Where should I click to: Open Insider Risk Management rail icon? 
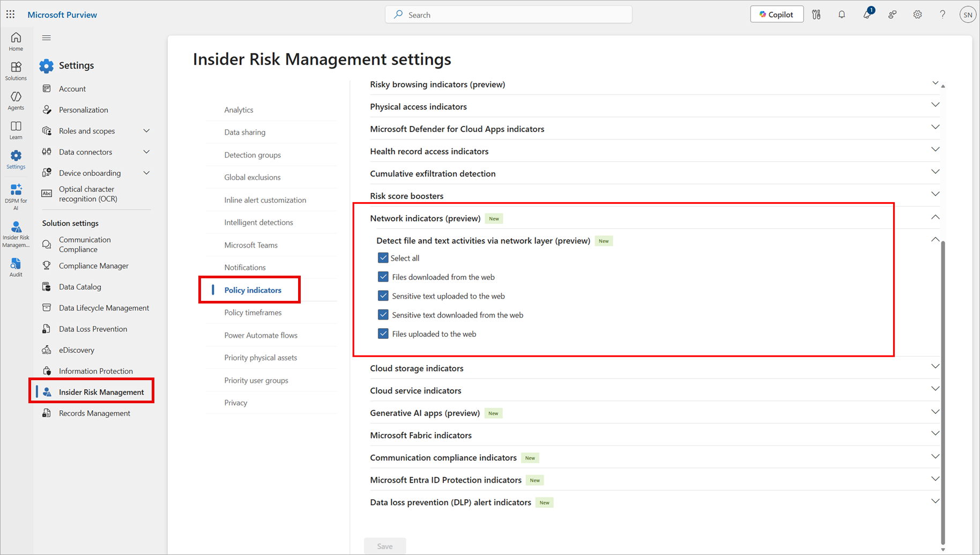coord(16,234)
